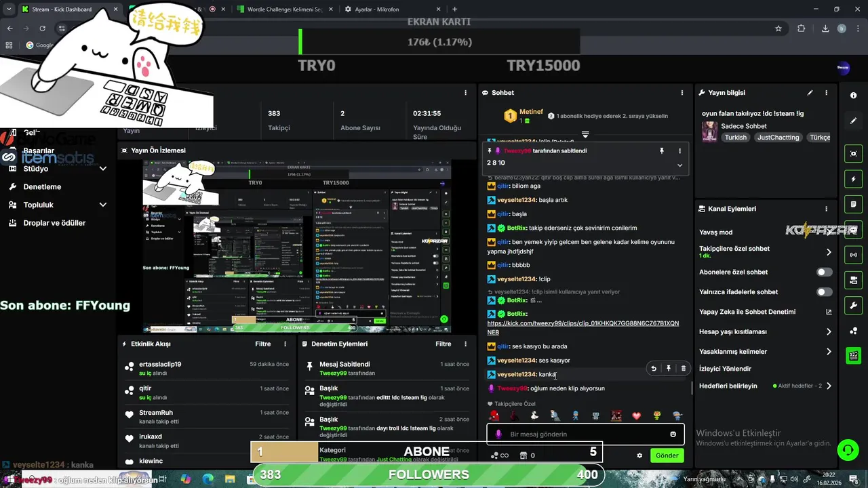Click the lightning bolt icon in the right sidebar

854,179
